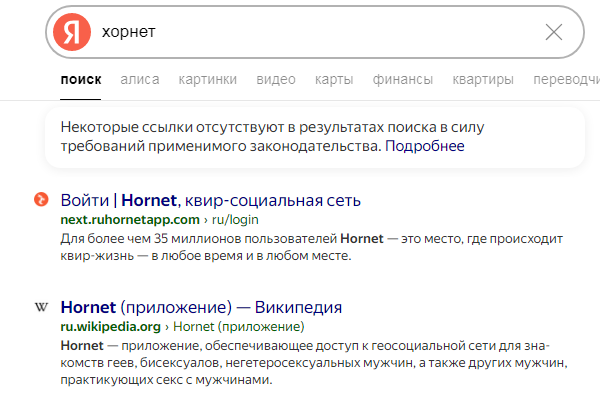
Task: Open the поиск tab
Action: 81,80
